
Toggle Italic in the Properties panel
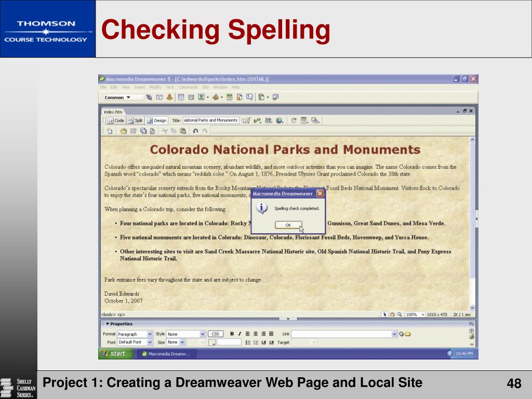(240, 334)
